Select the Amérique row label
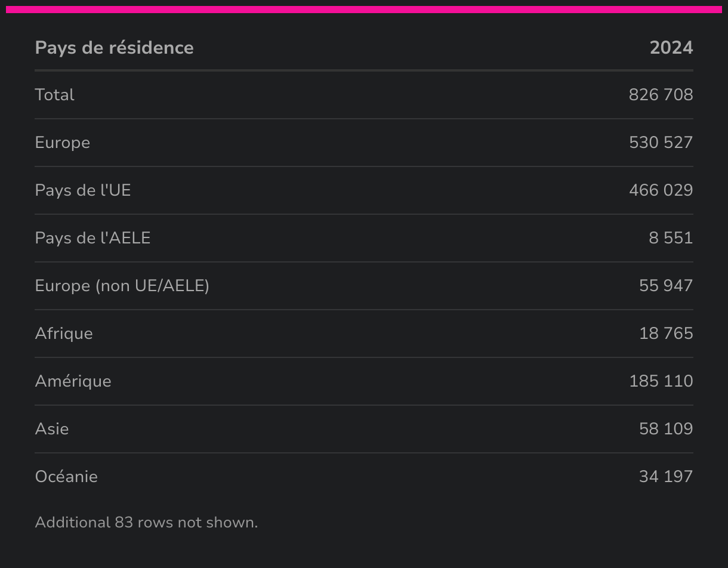The height and width of the screenshot is (568, 728). coord(73,381)
